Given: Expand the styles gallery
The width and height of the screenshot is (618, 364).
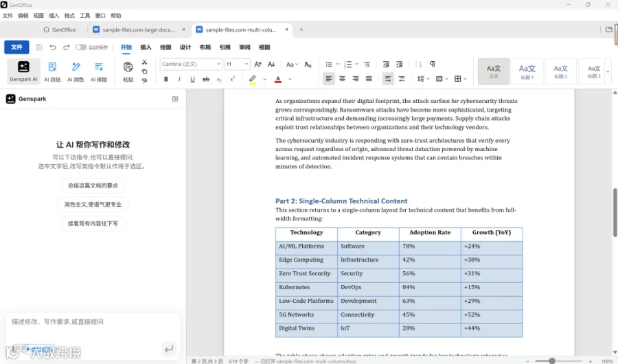Looking at the screenshot, I should point(608,71).
